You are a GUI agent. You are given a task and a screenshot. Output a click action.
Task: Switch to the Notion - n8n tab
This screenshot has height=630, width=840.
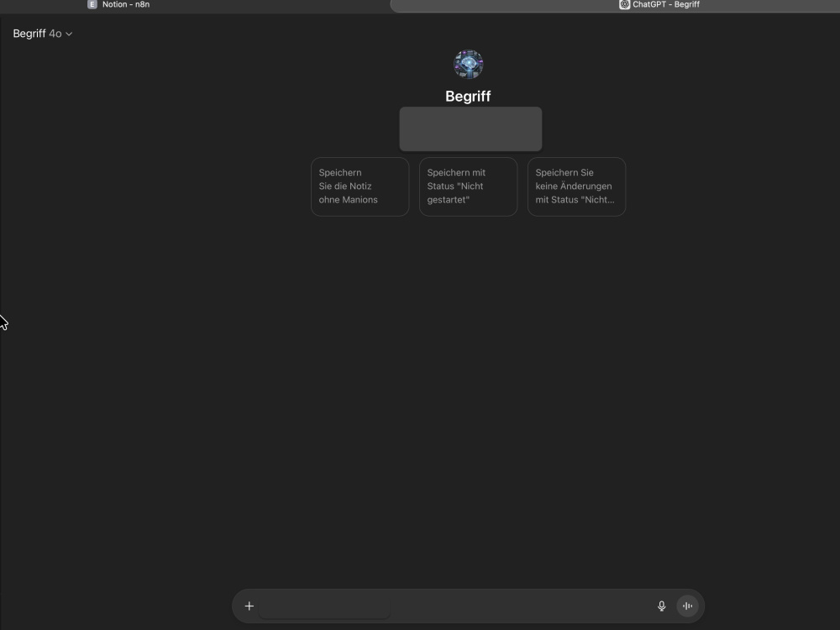coord(119,4)
